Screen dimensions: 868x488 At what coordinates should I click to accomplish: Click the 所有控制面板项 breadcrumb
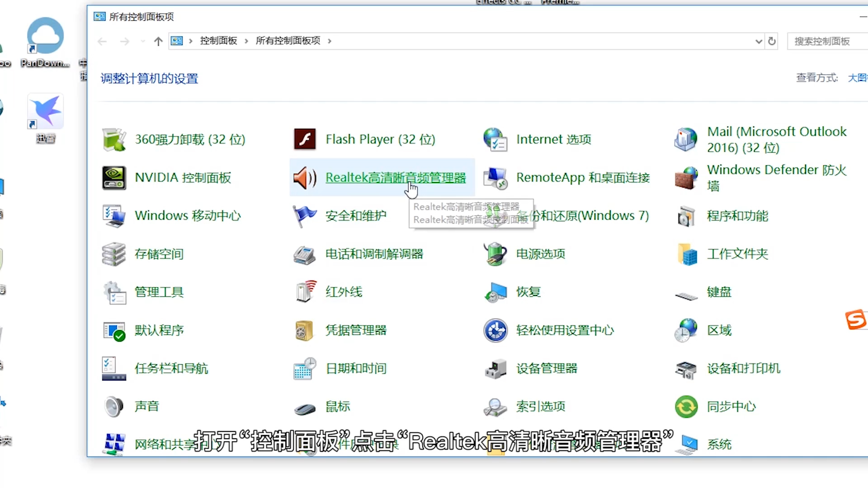click(288, 41)
